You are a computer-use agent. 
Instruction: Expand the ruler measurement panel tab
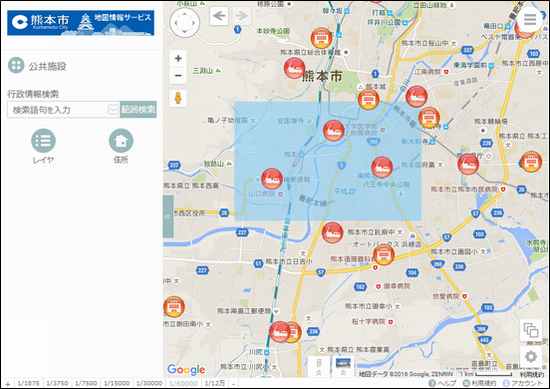coord(318,367)
